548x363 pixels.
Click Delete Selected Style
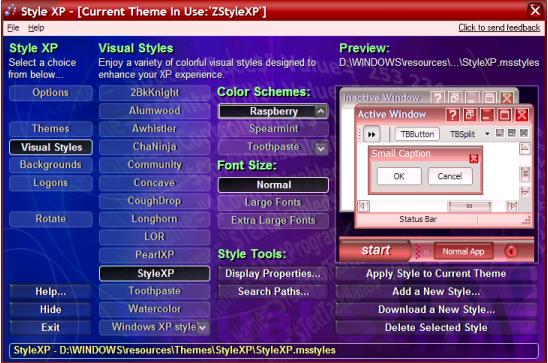coord(436,327)
